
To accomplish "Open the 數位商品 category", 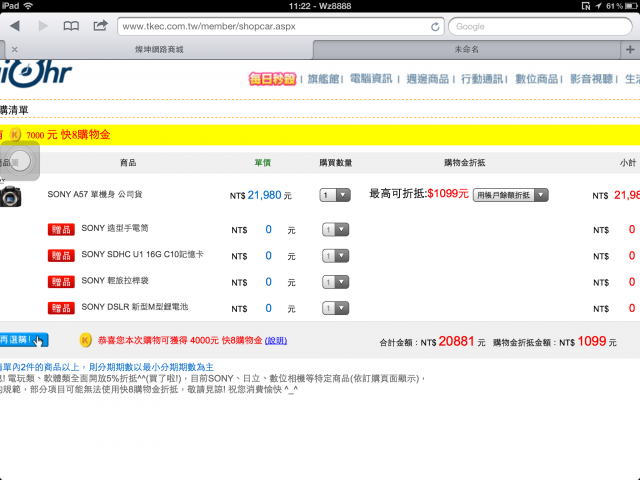I will pos(536,79).
